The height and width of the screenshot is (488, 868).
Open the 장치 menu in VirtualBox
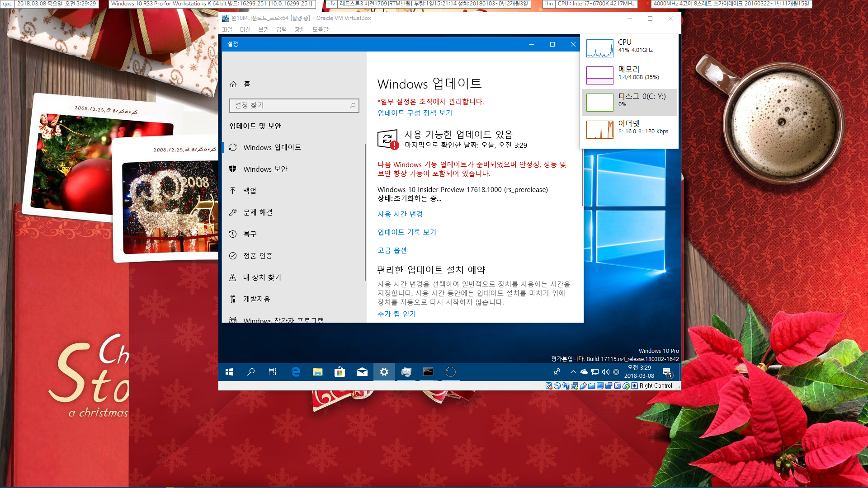pyautogui.click(x=299, y=29)
